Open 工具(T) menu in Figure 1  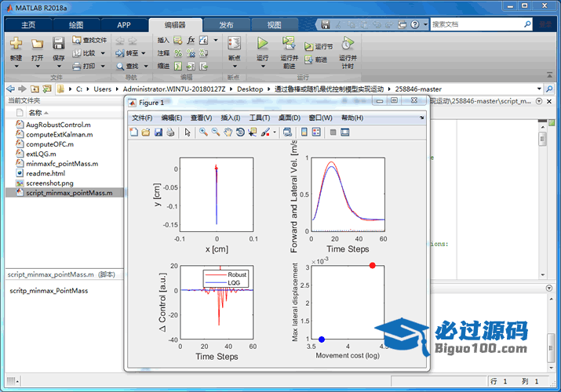[x=260, y=118]
